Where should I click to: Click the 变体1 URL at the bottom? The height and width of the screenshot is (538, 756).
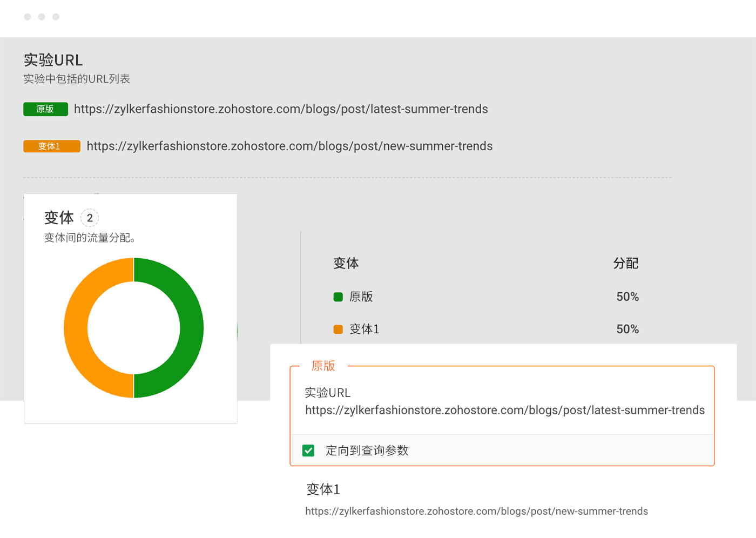[x=476, y=511]
